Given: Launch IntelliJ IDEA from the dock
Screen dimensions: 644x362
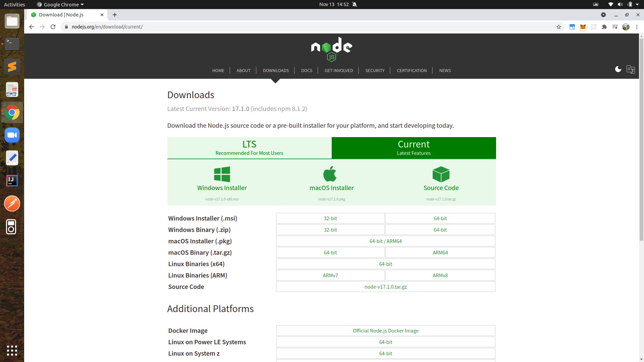Looking at the screenshot, I should coord(12,180).
